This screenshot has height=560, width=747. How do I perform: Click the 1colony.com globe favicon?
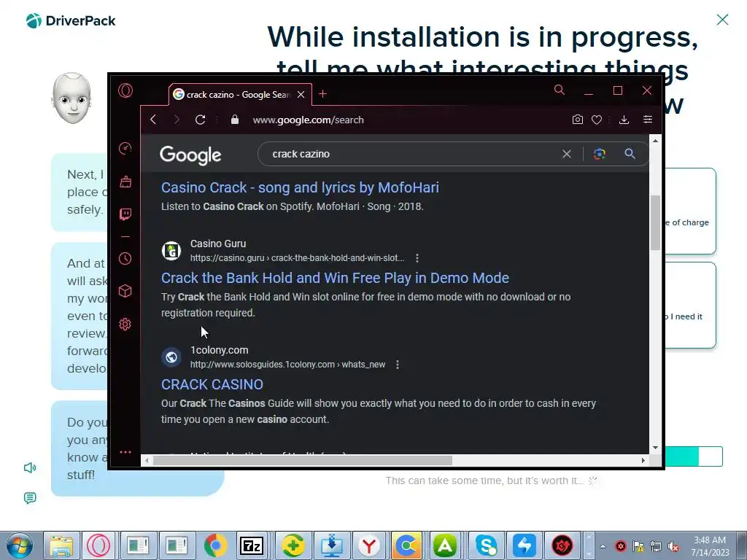coord(171,357)
